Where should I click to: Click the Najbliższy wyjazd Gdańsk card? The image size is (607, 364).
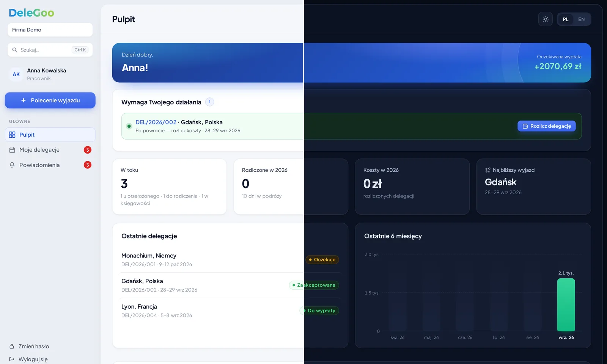(534, 187)
